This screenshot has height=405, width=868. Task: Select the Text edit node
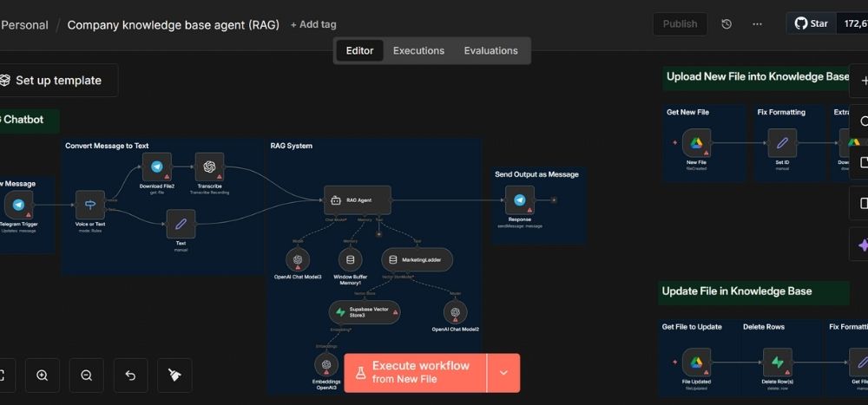[181, 224]
